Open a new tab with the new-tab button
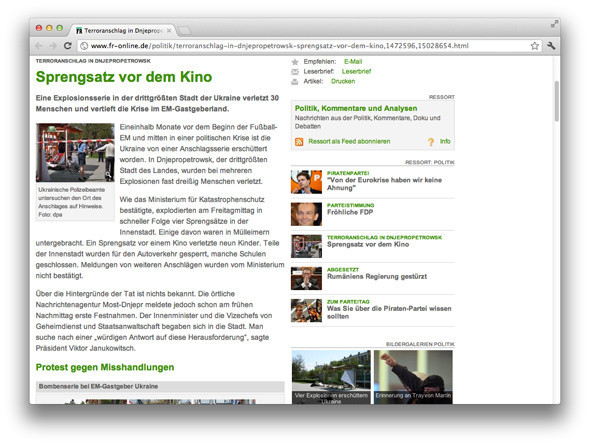 pyautogui.click(x=184, y=31)
